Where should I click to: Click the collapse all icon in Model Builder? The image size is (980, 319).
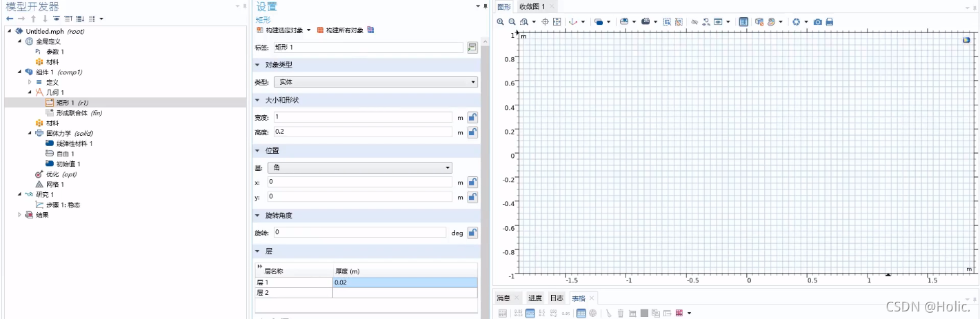pos(68,19)
